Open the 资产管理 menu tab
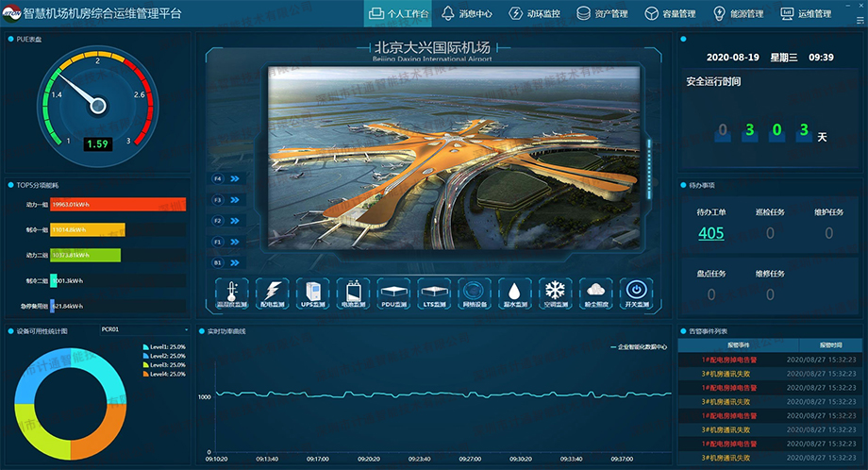Screen dimensions: 868x470 point(602,14)
